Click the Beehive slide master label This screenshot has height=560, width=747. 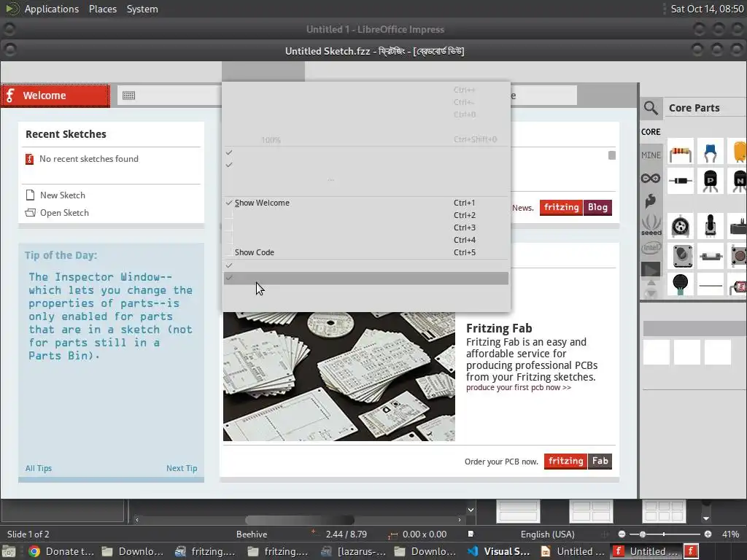[252, 534]
